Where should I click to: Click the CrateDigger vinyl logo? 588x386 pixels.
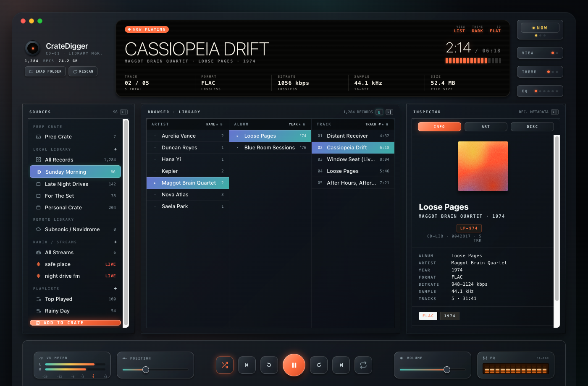tap(33, 48)
